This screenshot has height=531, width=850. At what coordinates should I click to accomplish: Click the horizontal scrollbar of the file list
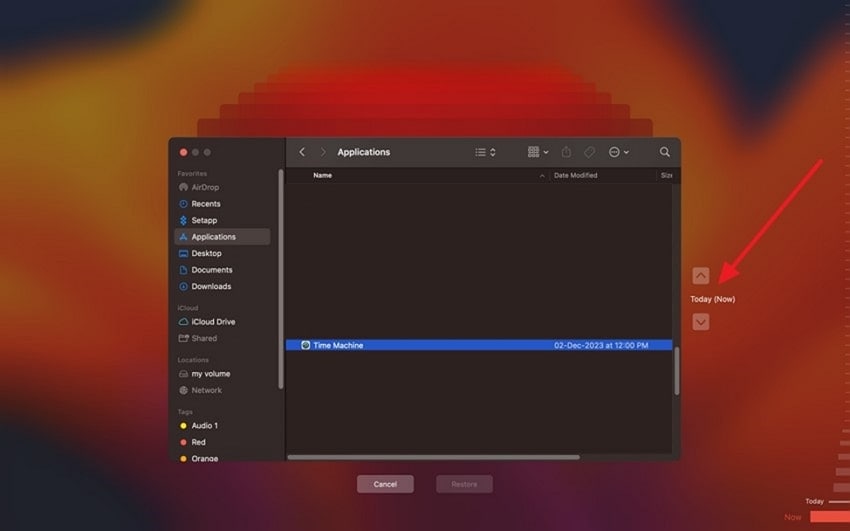click(x=433, y=457)
